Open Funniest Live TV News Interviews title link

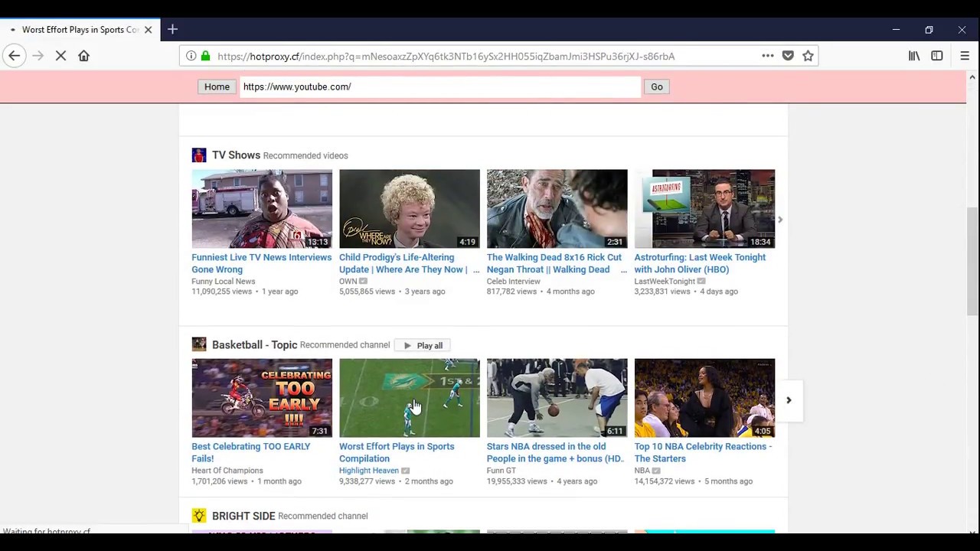click(x=261, y=263)
